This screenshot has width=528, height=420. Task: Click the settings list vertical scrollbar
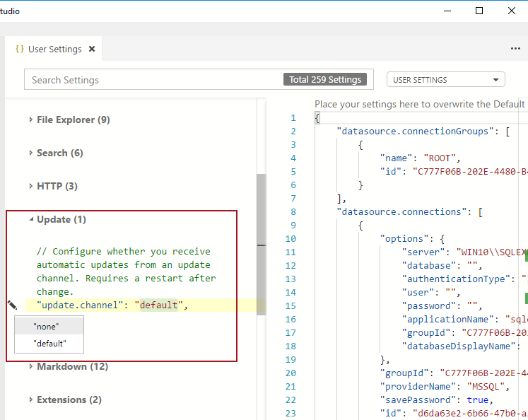261,212
